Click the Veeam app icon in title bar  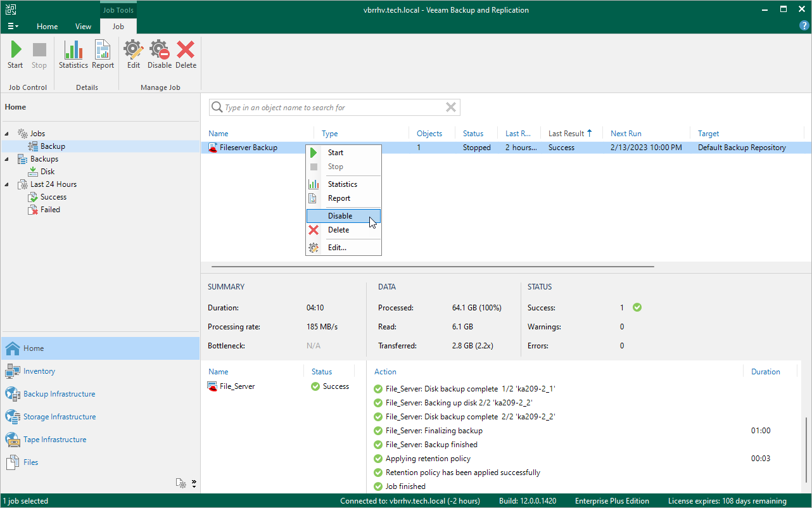click(x=11, y=10)
